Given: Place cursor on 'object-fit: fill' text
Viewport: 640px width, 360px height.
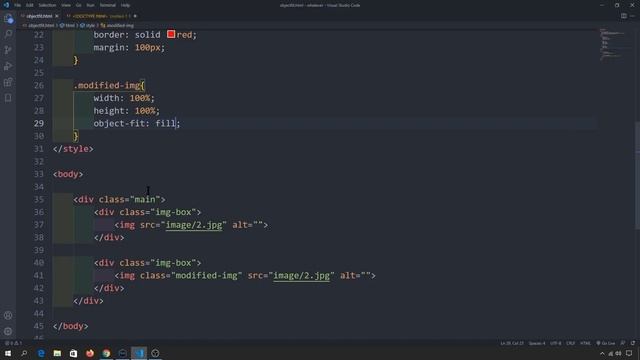Looking at the screenshot, I should click(x=134, y=123).
